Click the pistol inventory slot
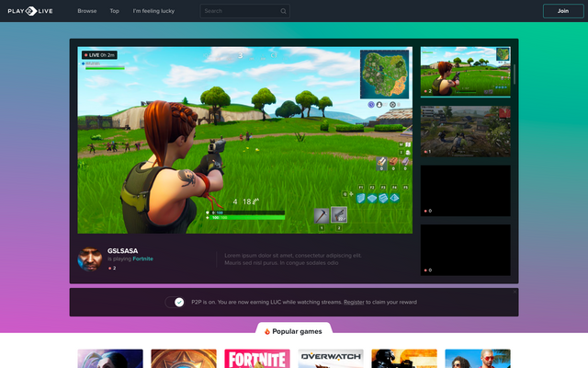The width and height of the screenshot is (588, 368). point(339,214)
